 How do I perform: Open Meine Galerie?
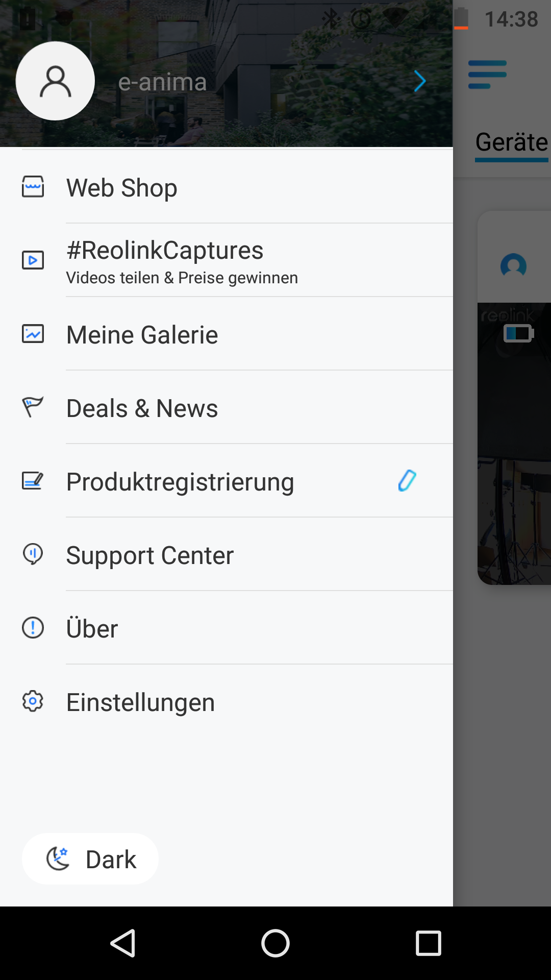[142, 335]
